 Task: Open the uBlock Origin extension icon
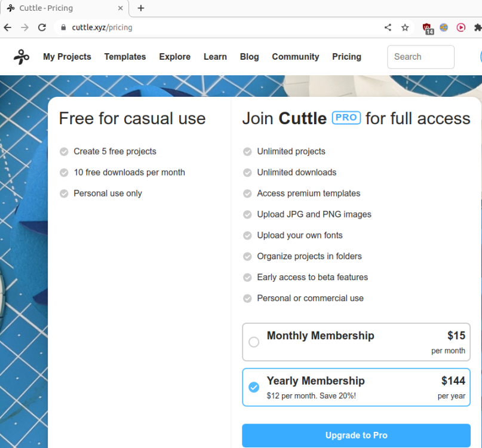click(427, 27)
